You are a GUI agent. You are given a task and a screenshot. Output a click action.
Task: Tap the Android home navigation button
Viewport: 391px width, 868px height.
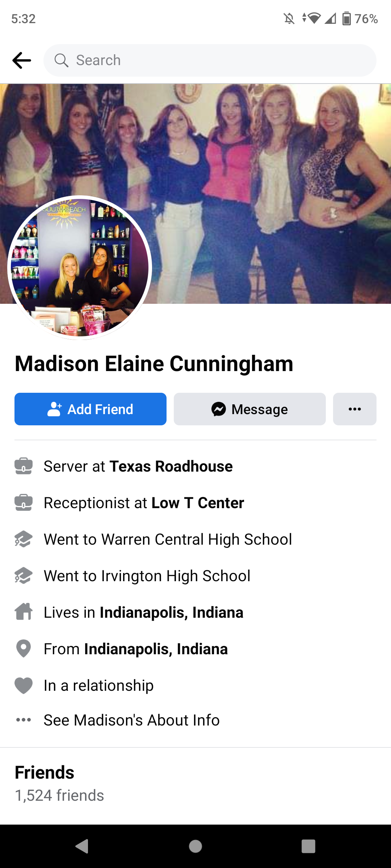(195, 846)
